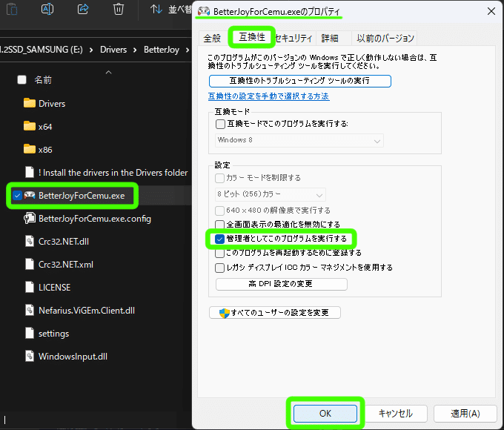
Task: Select the file named Crc32.NET.dll
Action: [x=64, y=242]
